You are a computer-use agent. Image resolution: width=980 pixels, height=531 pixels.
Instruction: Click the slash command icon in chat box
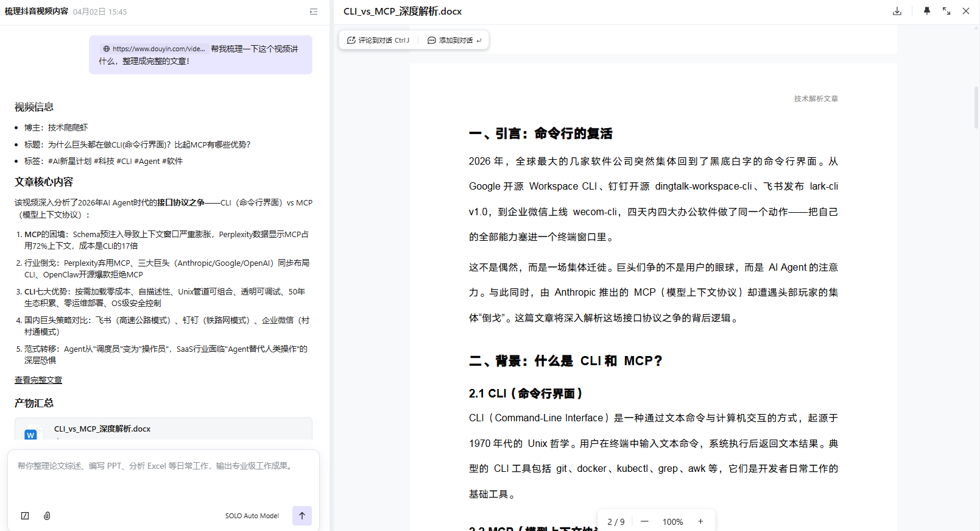[x=25, y=516]
